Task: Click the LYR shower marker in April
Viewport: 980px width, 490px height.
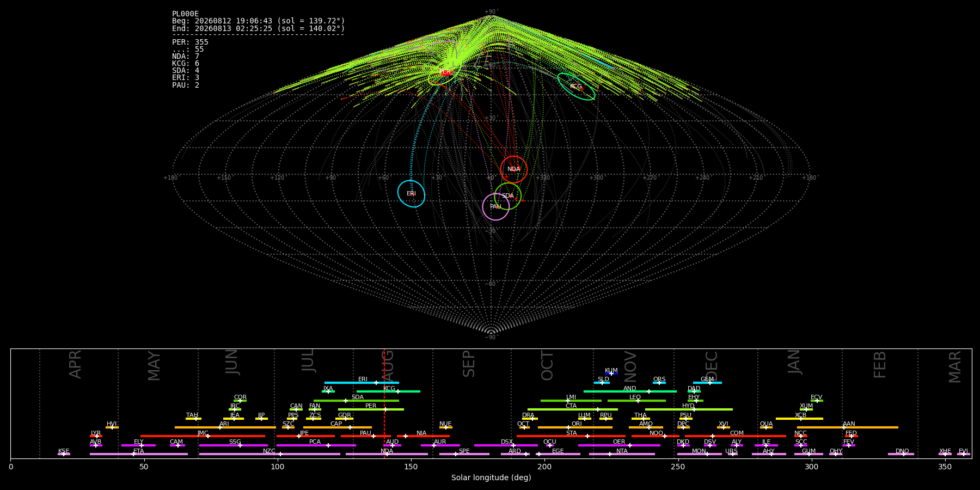Action: point(96,436)
